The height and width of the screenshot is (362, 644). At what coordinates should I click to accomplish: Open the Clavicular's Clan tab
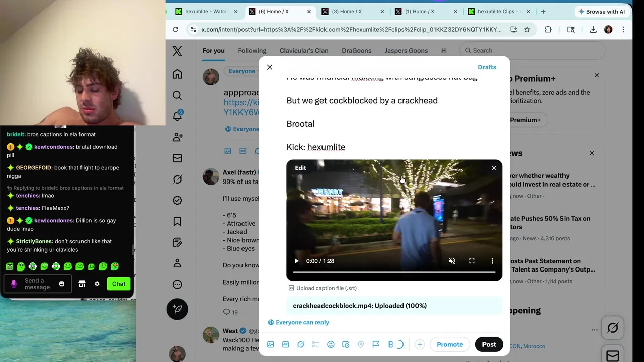304,50
